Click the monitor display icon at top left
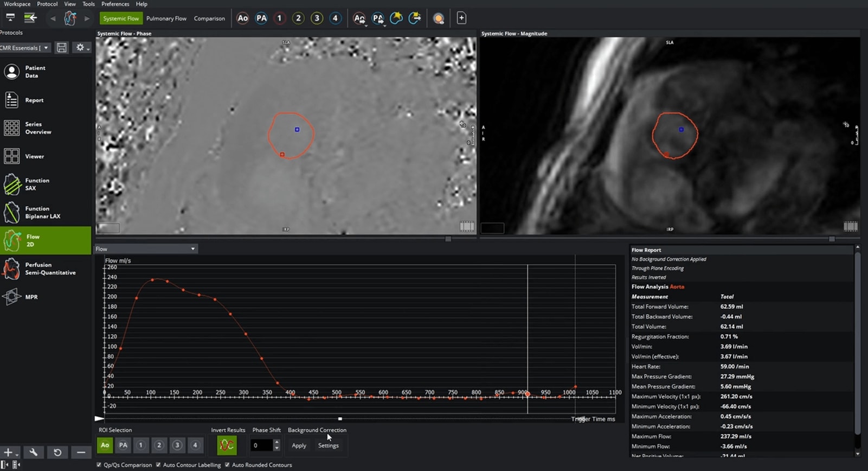The image size is (868, 471). point(10,18)
